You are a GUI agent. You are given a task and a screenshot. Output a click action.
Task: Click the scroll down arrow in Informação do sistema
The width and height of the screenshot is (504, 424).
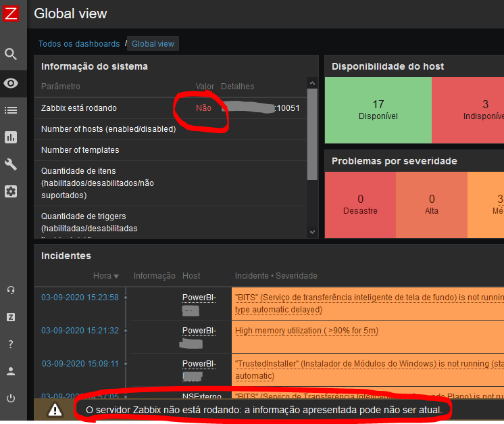tap(312, 232)
